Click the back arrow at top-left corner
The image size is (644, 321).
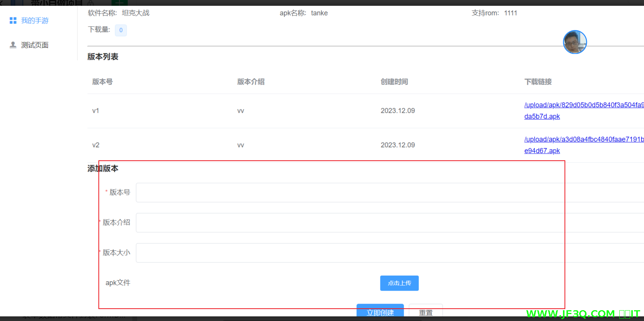[2, 3]
